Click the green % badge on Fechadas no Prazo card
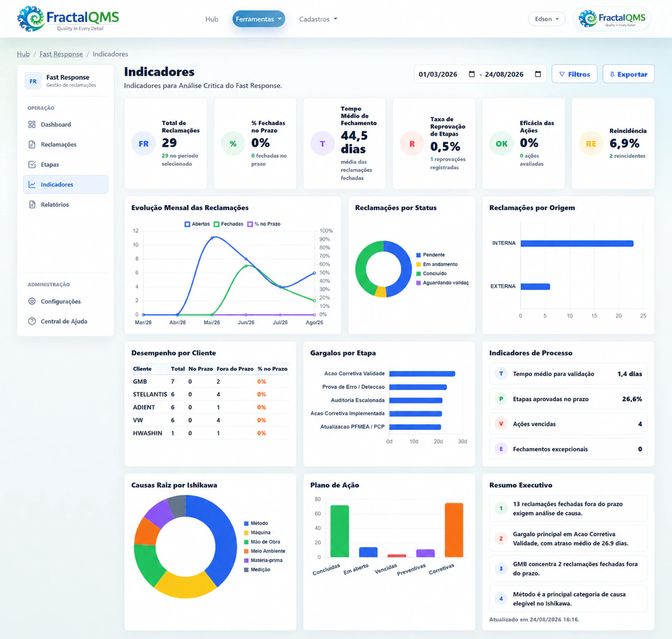The width and height of the screenshot is (672, 639). [x=233, y=144]
